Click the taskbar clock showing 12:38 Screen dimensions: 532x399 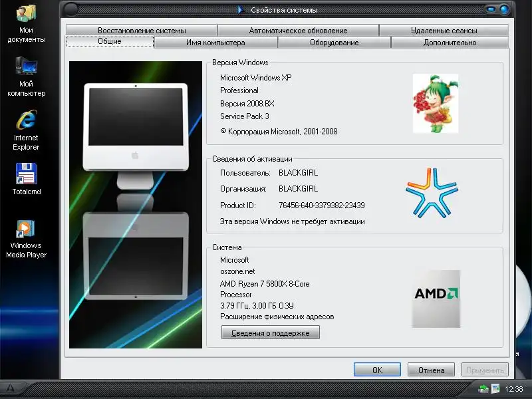click(513, 389)
